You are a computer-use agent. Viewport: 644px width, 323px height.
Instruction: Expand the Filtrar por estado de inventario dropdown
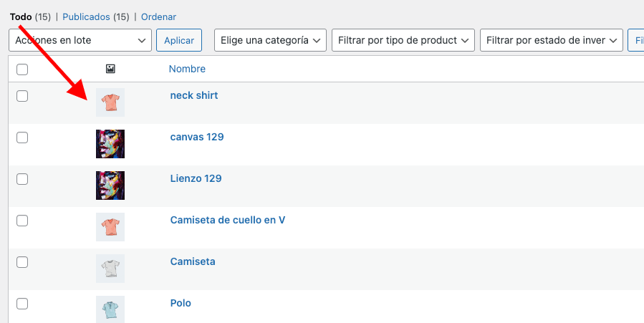tap(551, 40)
